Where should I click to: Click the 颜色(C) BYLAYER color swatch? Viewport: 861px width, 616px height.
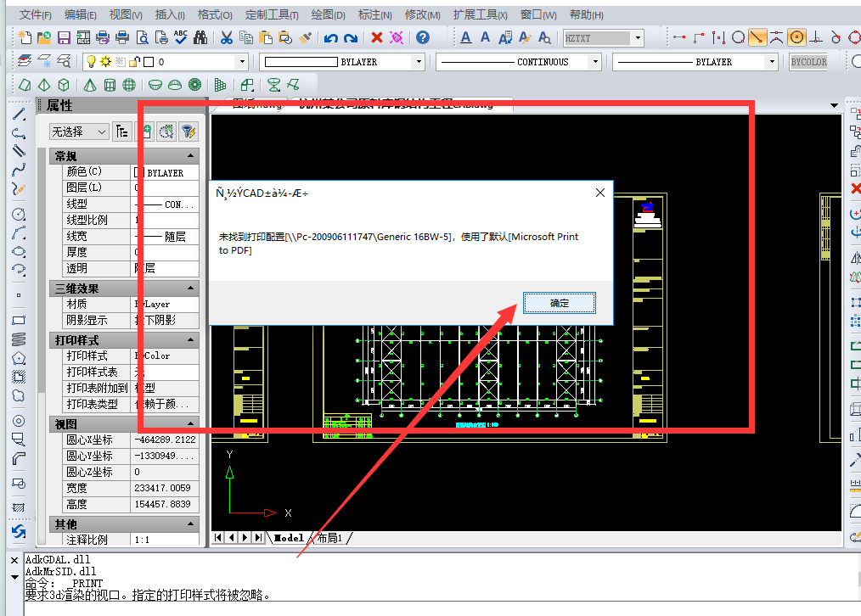(x=139, y=172)
